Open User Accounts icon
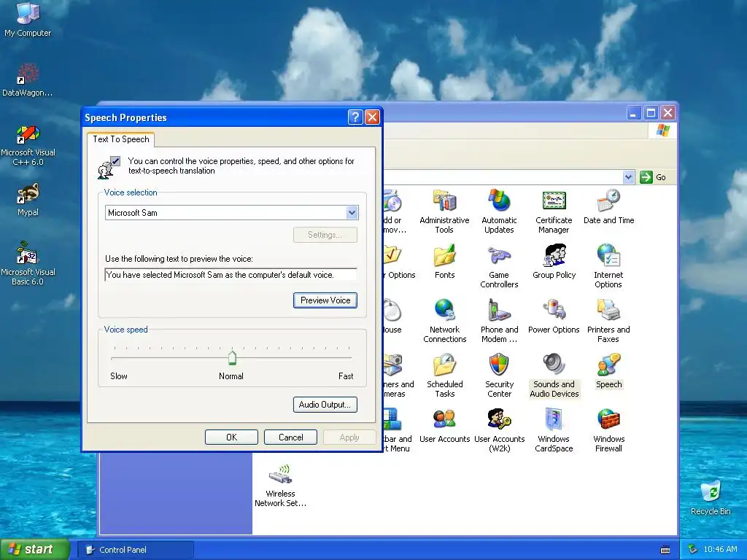The height and width of the screenshot is (560, 747). 444,426
